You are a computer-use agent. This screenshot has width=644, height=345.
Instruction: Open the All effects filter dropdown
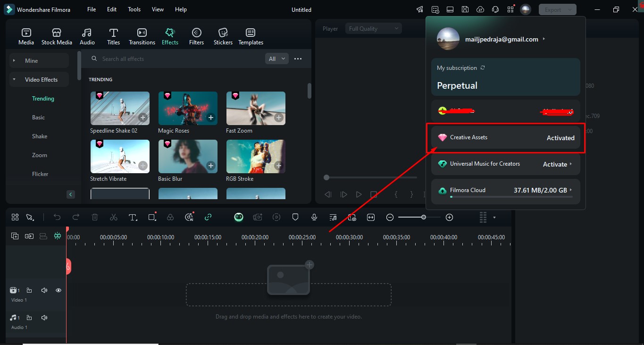coord(277,59)
